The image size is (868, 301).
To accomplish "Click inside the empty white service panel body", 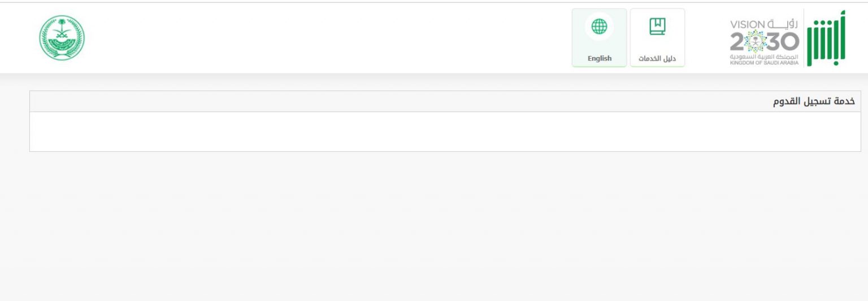I will 445,132.
